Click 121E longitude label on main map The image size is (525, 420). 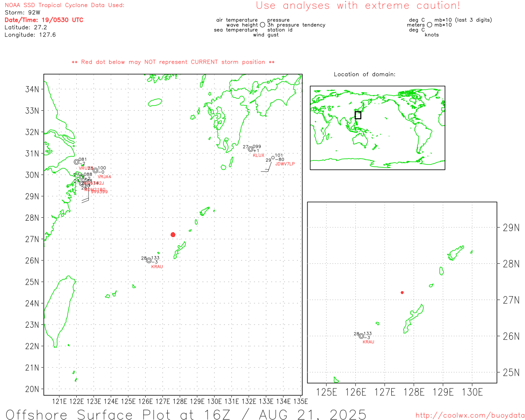click(x=59, y=402)
